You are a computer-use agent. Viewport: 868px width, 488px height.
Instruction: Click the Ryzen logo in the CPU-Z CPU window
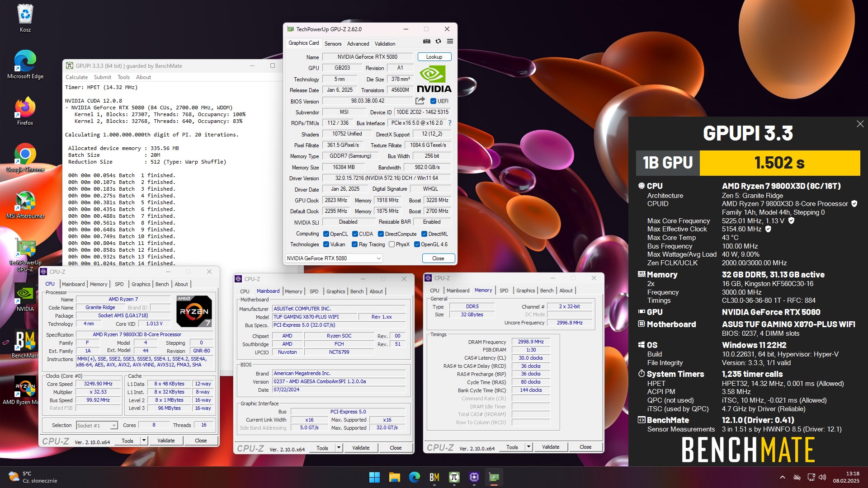click(x=193, y=311)
